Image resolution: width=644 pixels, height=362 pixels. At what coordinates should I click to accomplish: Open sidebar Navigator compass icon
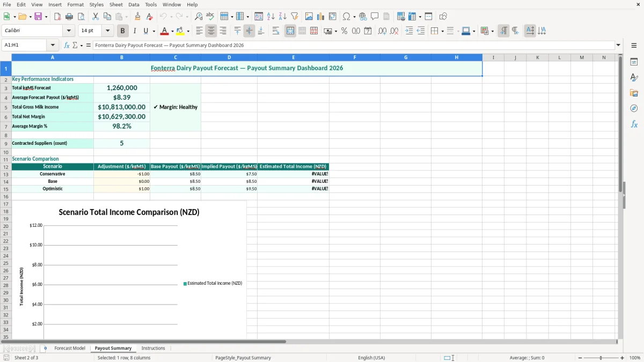(634, 108)
